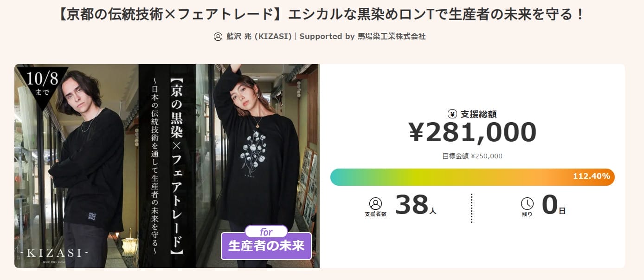Click the profile icon beside 藍沢 兆
The width and height of the screenshot is (644, 280).
point(218,37)
